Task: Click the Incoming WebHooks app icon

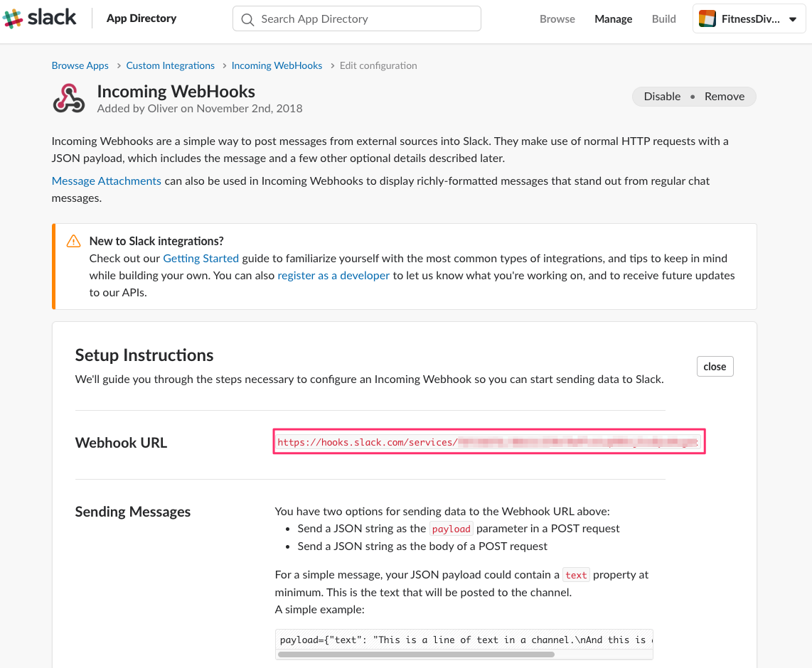Action: point(69,98)
